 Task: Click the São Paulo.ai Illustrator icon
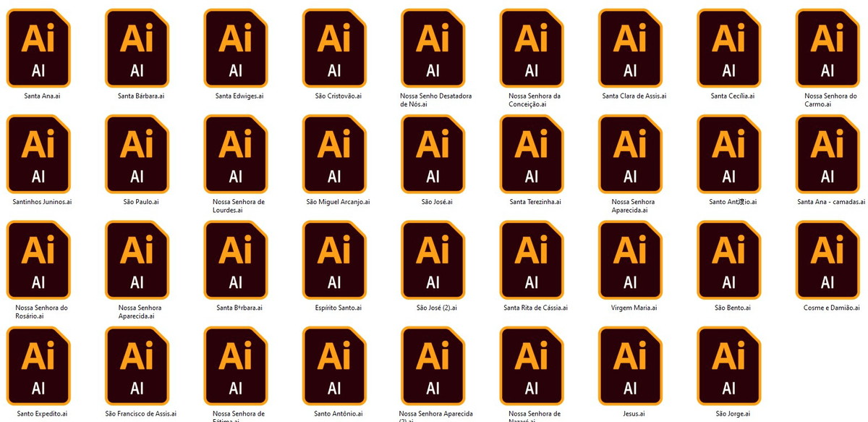click(137, 154)
